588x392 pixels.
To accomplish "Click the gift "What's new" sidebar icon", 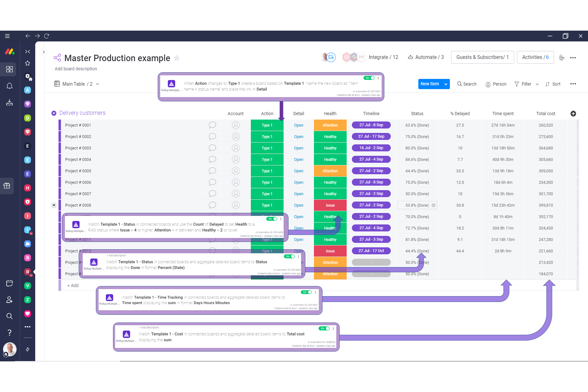I will (x=7, y=186).
